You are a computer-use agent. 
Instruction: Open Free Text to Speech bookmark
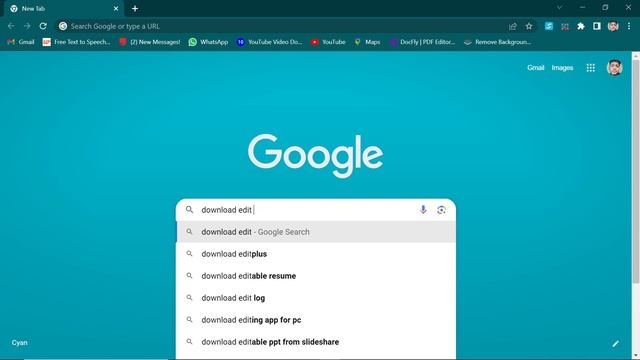pos(77,42)
